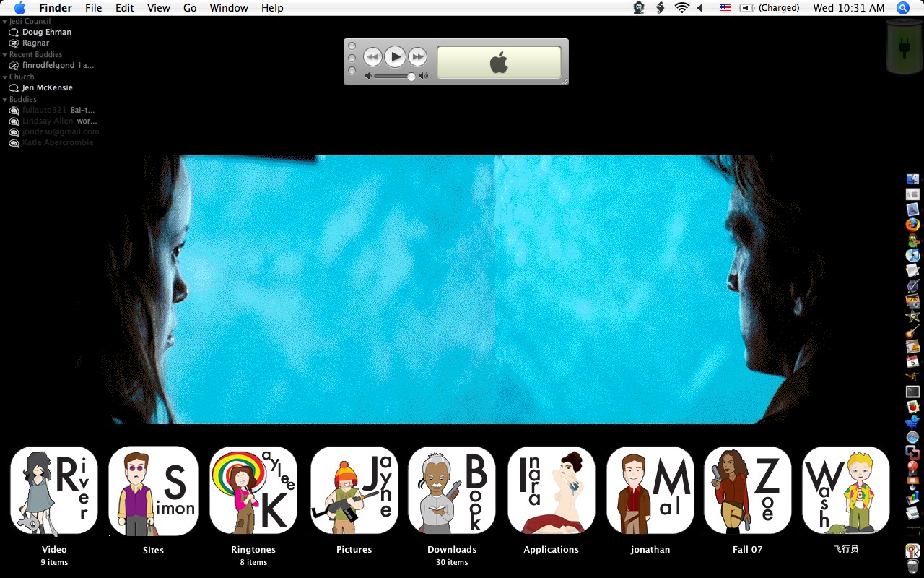Click the rewind button in mini player
Image resolution: width=924 pixels, height=578 pixels.
click(372, 56)
